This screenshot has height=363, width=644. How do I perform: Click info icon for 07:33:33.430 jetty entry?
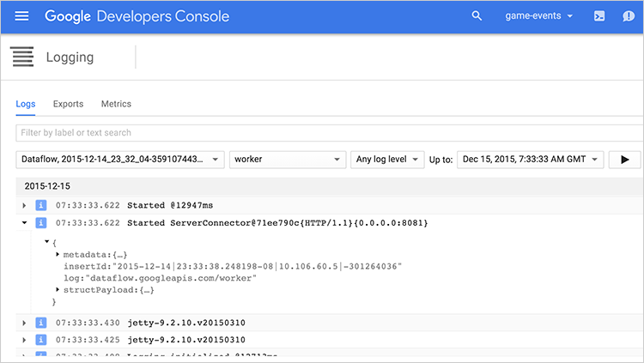click(x=40, y=323)
